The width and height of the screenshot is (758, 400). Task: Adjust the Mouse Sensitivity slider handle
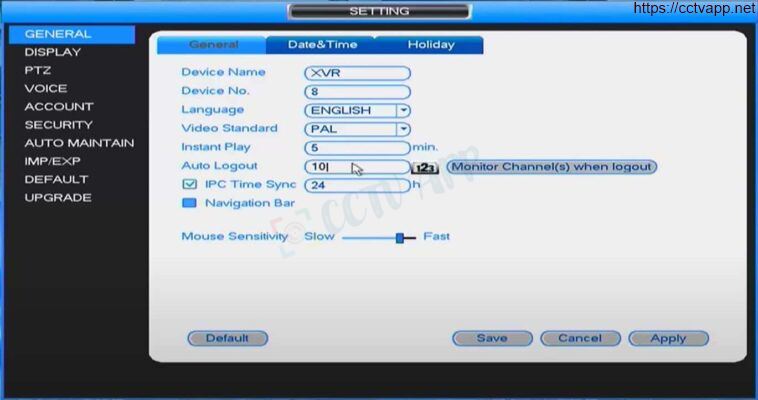coord(400,237)
